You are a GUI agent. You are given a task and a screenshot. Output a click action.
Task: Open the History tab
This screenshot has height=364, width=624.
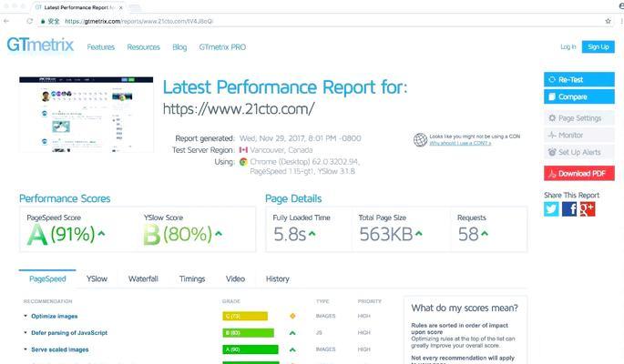(277, 279)
